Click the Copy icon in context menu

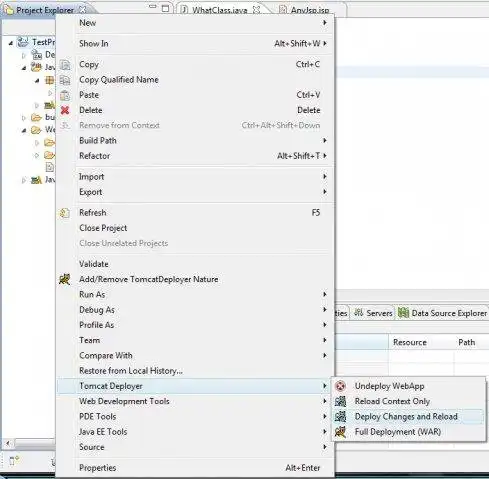click(x=65, y=65)
